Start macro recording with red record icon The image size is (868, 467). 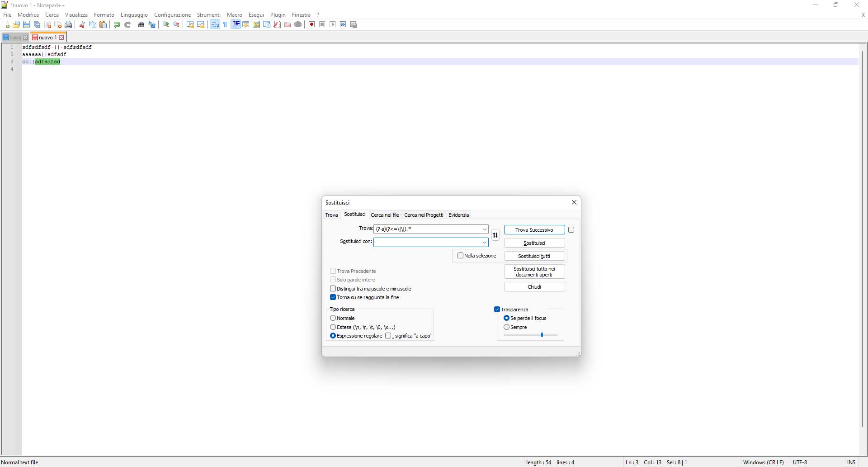311,24
